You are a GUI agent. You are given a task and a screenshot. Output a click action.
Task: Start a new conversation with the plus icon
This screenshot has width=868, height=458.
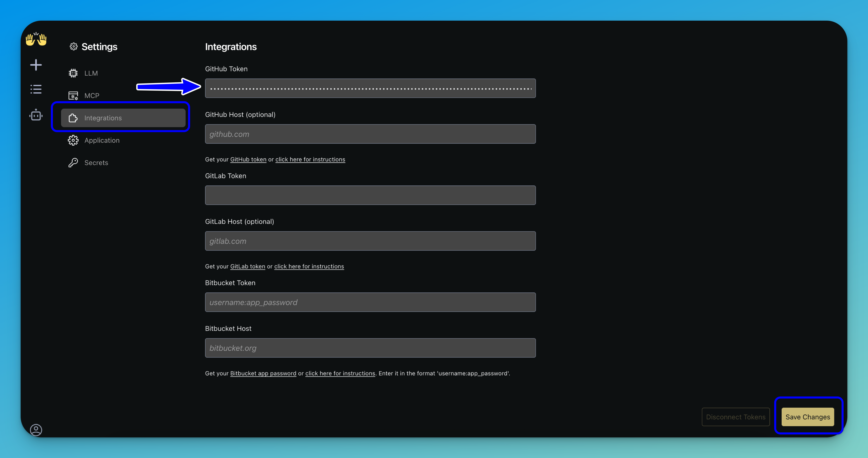pyautogui.click(x=36, y=65)
